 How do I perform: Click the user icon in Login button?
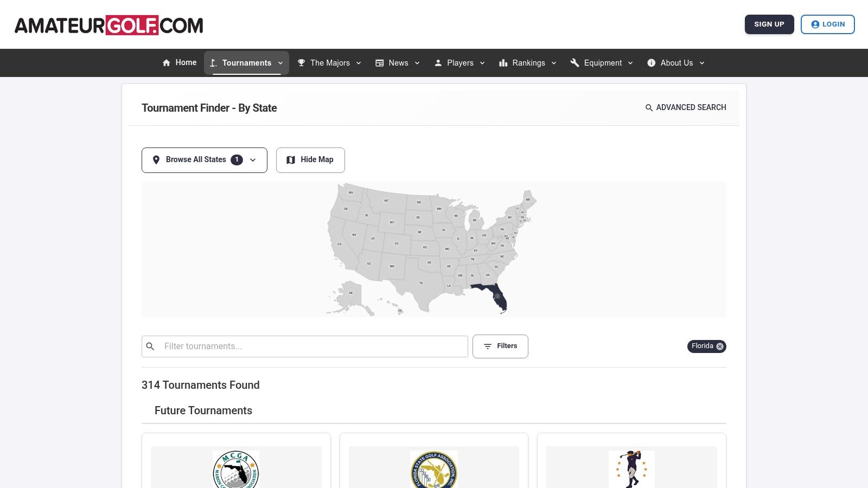click(x=815, y=24)
